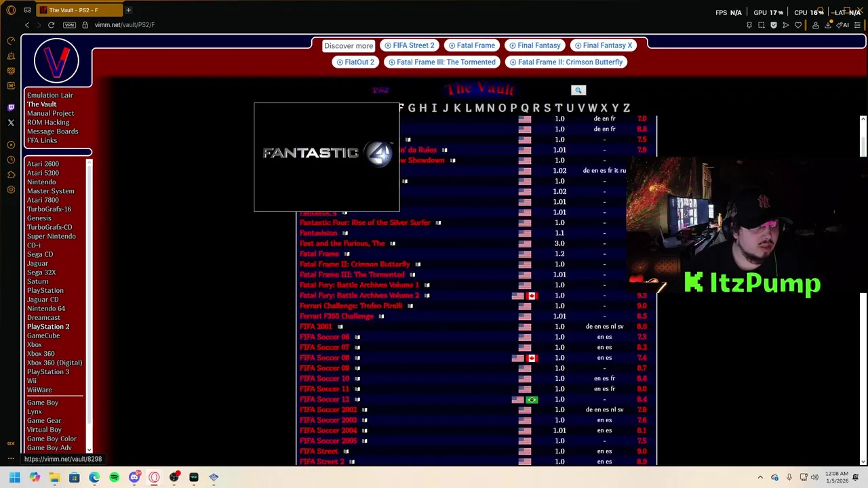Image resolution: width=868 pixels, height=488 pixels.
Task: Open Fatal Frame III: The Tormented chip
Action: click(441, 62)
